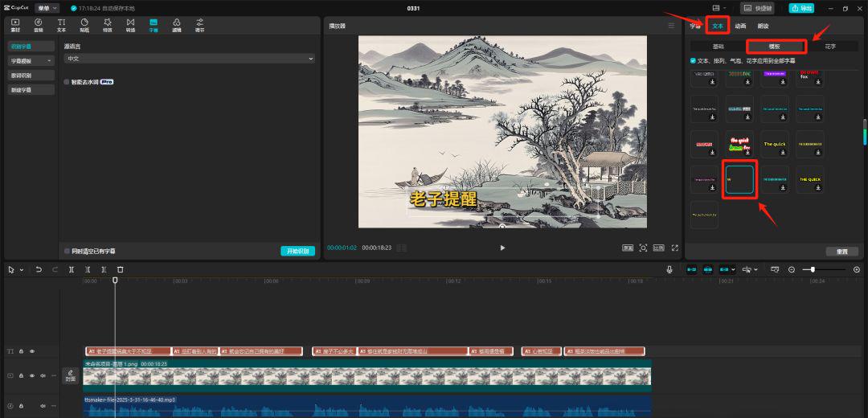Click the 开始识别 button
The height and width of the screenshot is (418, 868).
(297, 251)
